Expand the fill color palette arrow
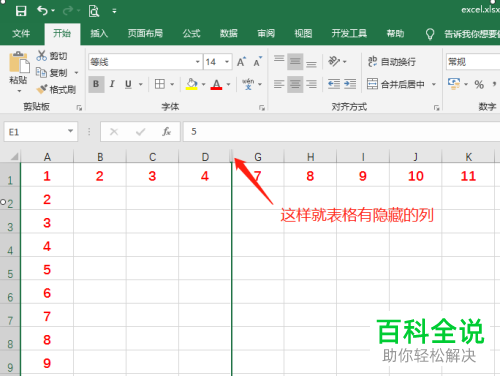Screen dimensions: 500x376 pos(203,84)
